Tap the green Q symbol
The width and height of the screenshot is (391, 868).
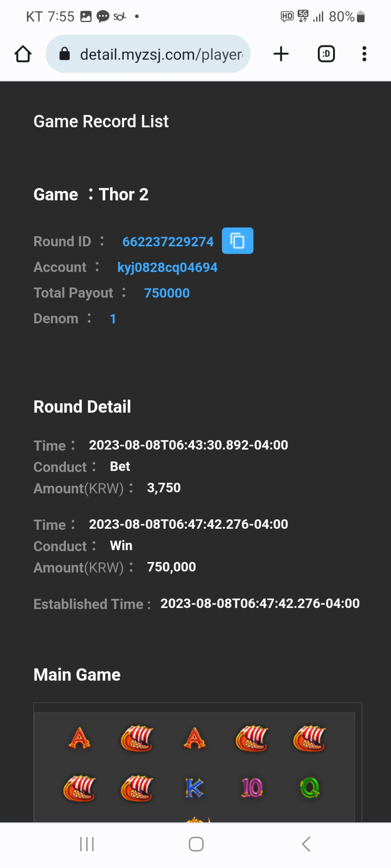click(x=310, y=788)
